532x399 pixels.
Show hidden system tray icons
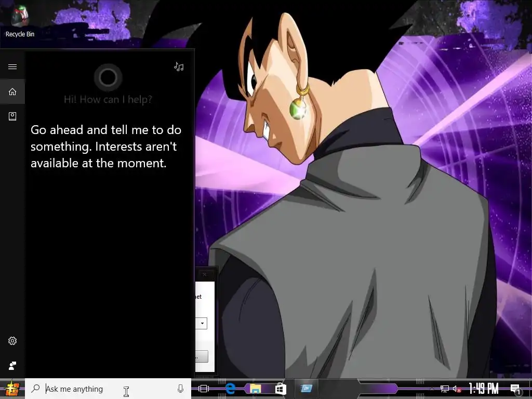pyautogui.click(x=432, y=389)
